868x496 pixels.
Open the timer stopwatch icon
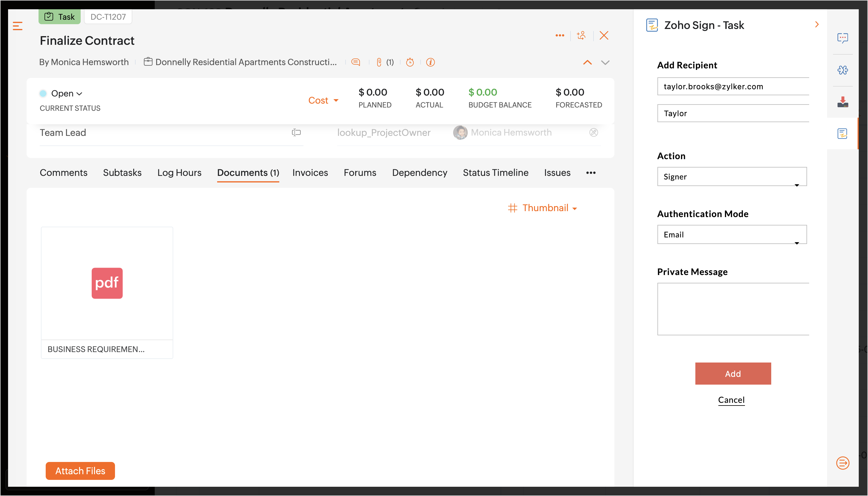click(x=410, y=62)
